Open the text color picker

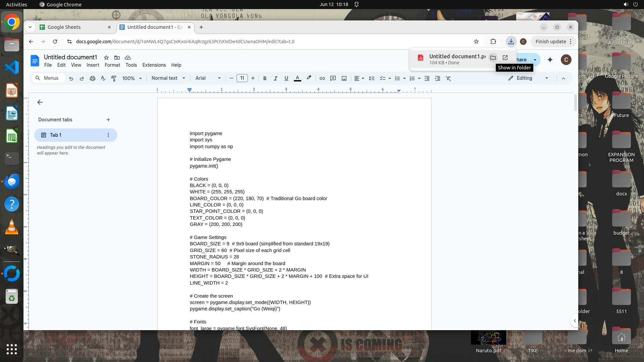point(297,78)
